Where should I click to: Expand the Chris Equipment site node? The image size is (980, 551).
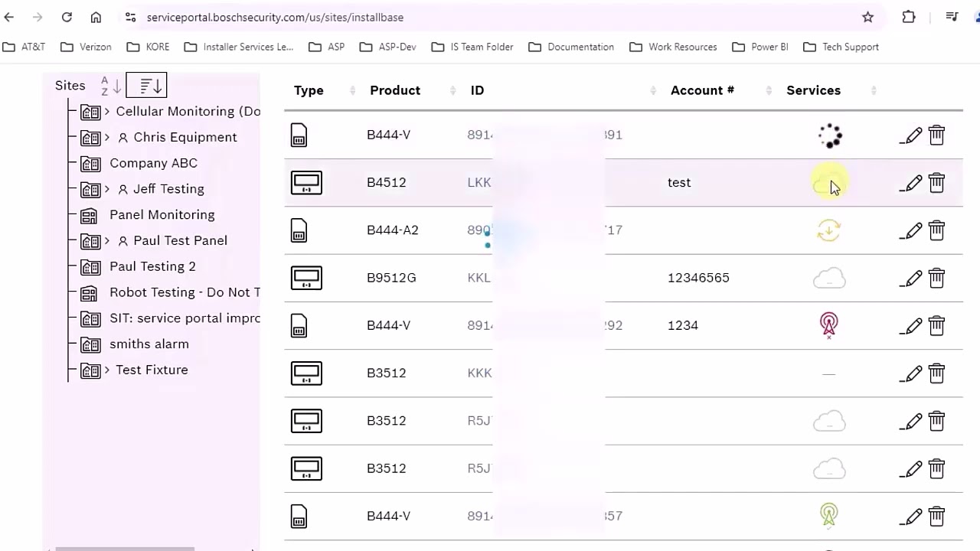coord(107,138)
